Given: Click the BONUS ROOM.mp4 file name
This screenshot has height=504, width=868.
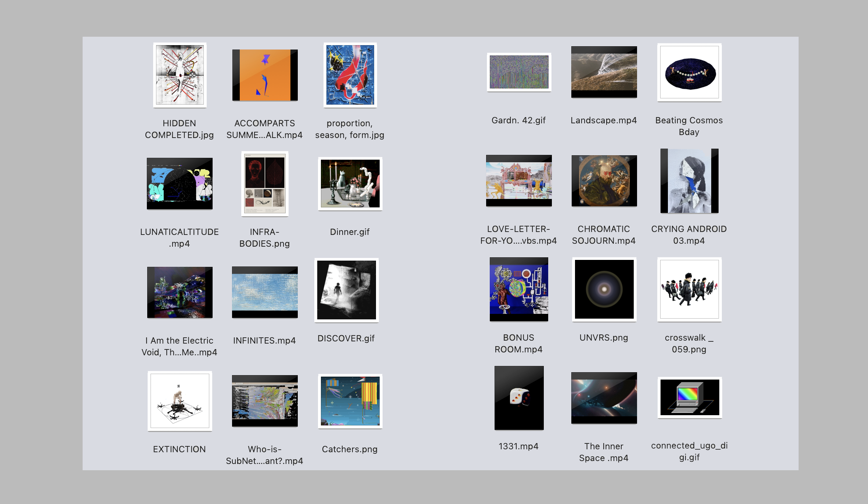Looking at the screenshot, I should (519, 344).
